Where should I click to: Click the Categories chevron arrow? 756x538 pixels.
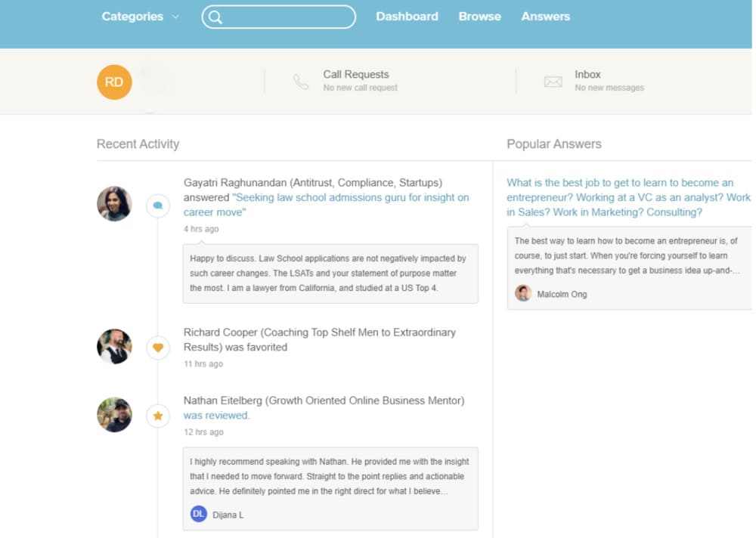coord(175,17)
